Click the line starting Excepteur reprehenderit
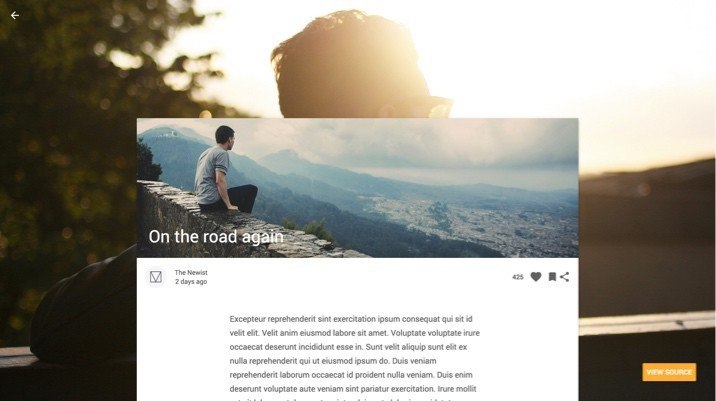The width and height of the screenshot is (716, 401). click(351, 319)
